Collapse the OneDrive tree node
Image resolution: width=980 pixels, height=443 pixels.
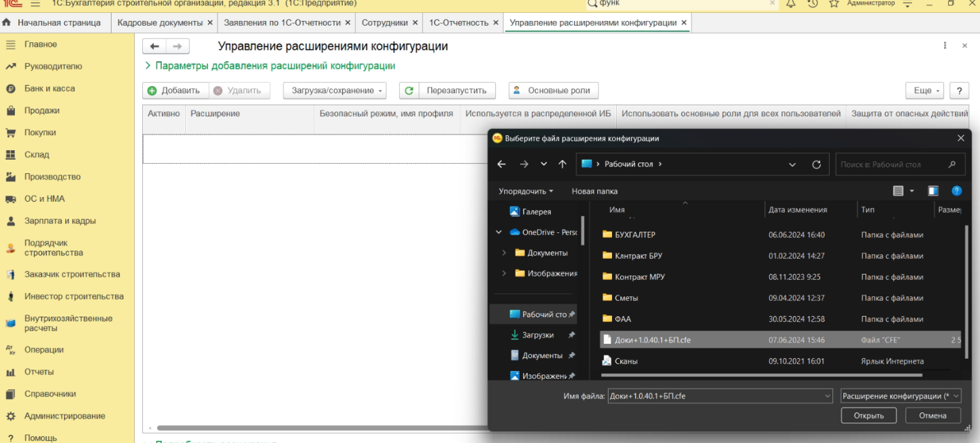click(x=499, y=232)
